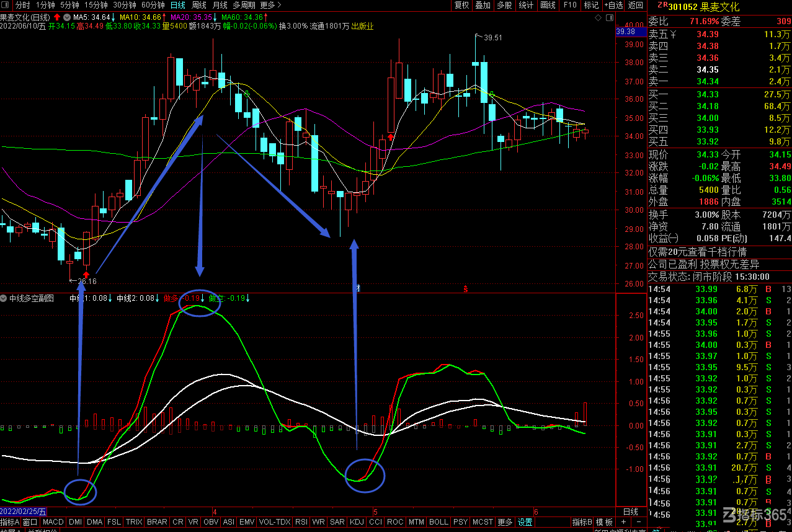Select the BOLL indicator tab
The image size is (792, 532).
coord(438,522)
